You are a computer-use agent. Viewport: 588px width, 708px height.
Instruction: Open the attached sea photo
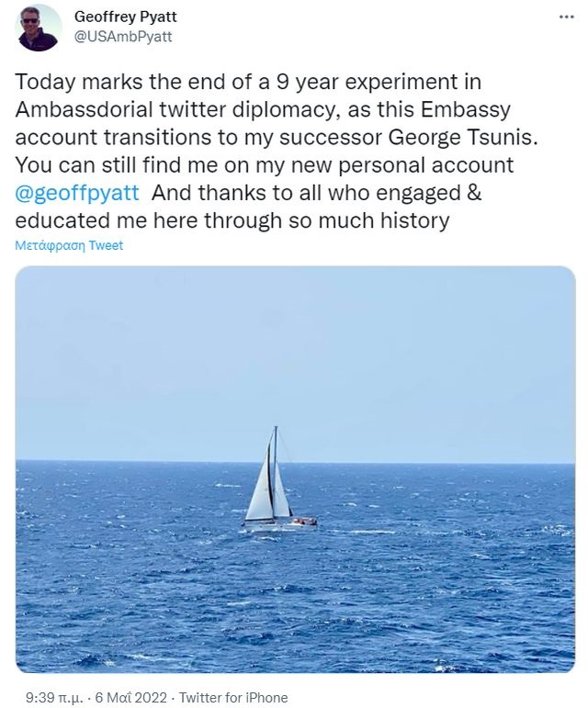click(295, 367)
